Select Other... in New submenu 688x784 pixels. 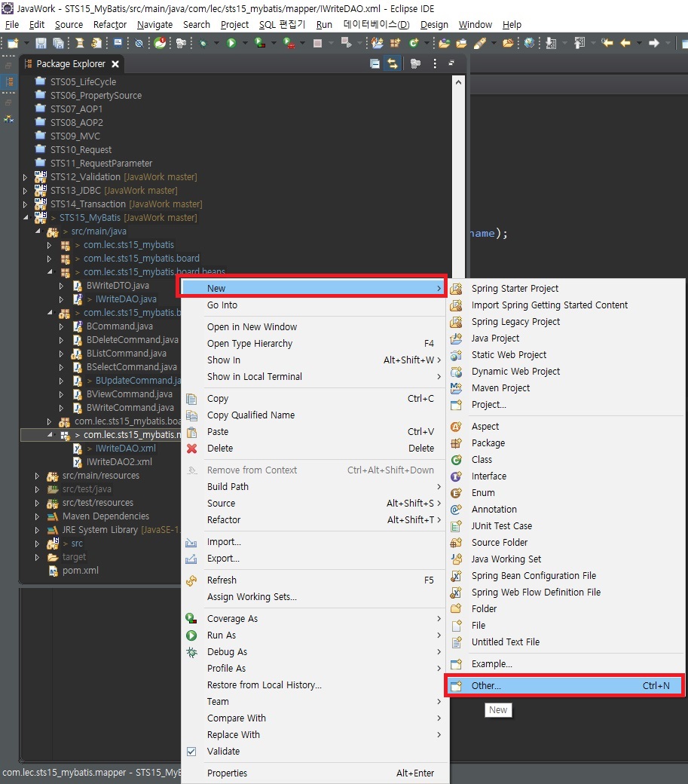(564, 685)
